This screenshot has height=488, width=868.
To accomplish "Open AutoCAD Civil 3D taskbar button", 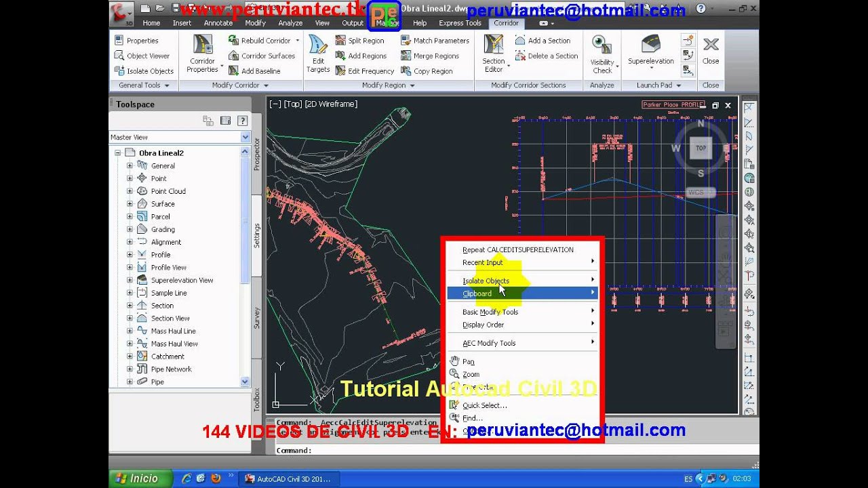I will click(x=288, y=479).
